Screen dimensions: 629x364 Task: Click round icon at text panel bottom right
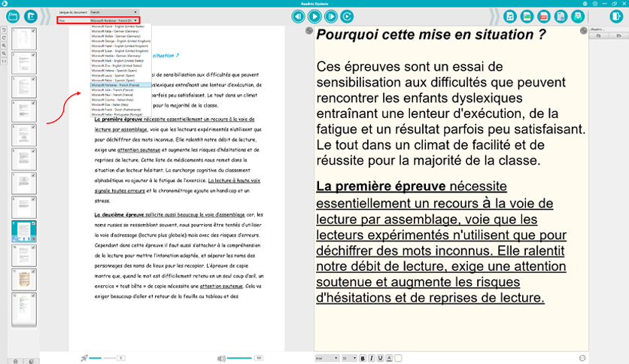pos(582,358)
